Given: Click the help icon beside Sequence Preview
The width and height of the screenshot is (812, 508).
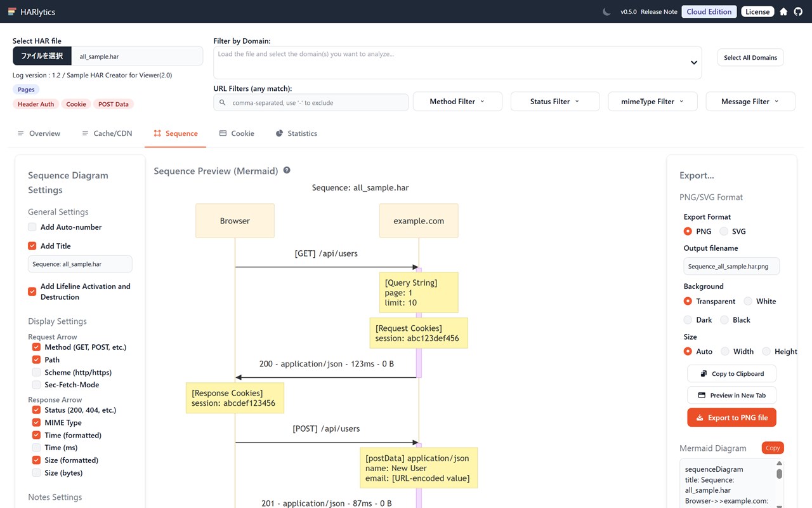Looking at the screenshot, I should (x=287, y=170).
